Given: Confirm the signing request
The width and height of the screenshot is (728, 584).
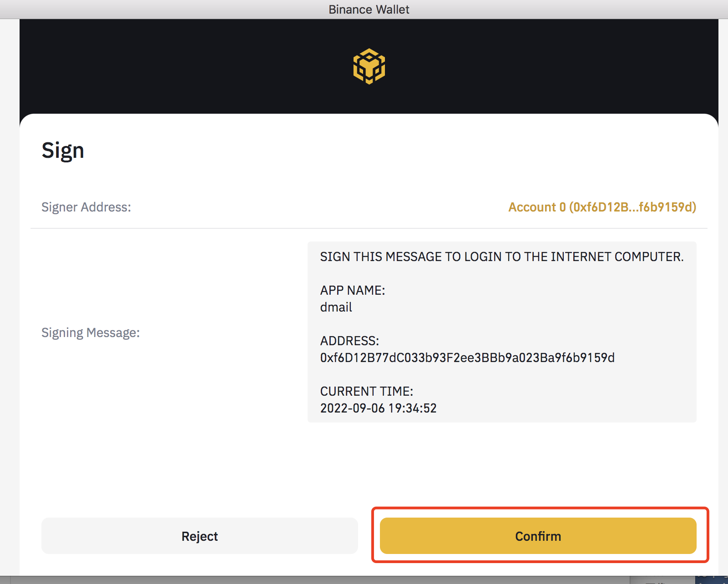Looking at the screenshot, I should click(538, 536).
